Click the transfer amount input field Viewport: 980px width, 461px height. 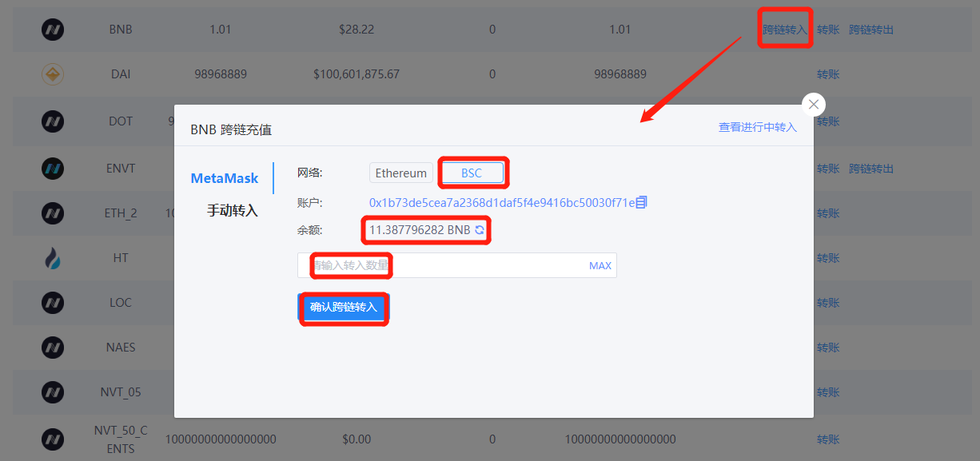point(448,265)
